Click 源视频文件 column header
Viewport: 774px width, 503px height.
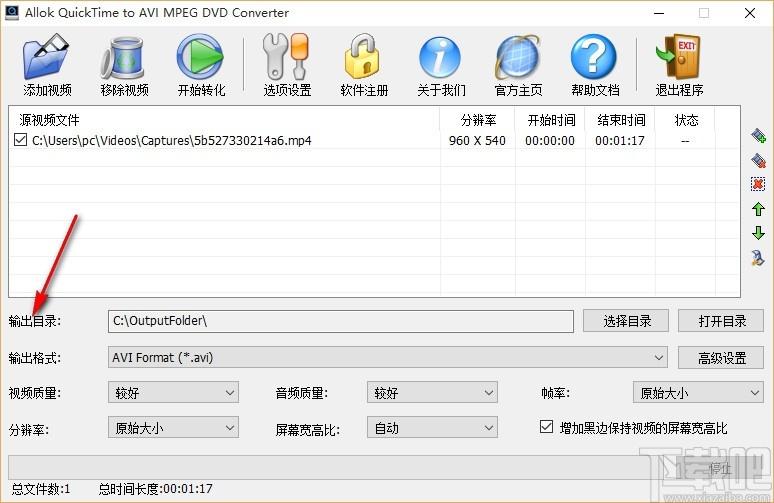click(x=225, y=120)
